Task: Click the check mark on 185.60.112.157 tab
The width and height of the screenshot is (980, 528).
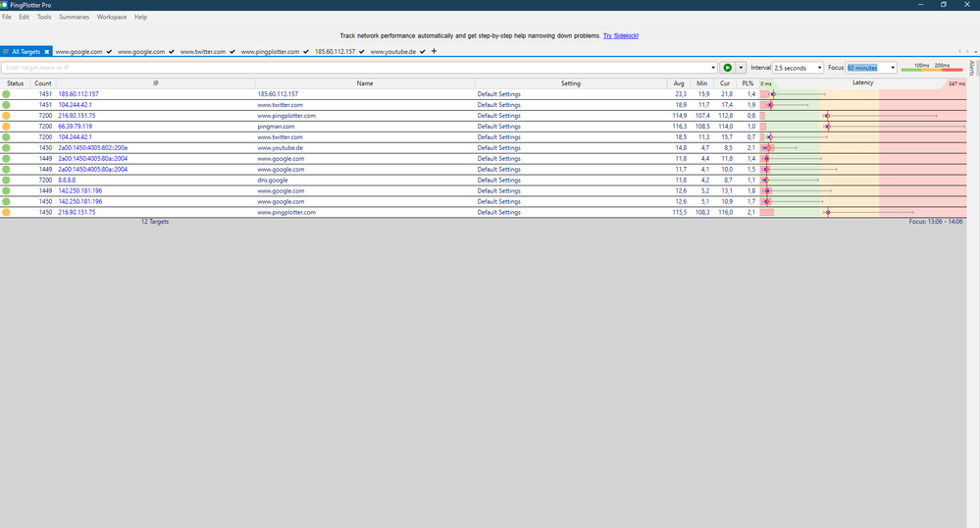Action: click(x=361, y=52)
